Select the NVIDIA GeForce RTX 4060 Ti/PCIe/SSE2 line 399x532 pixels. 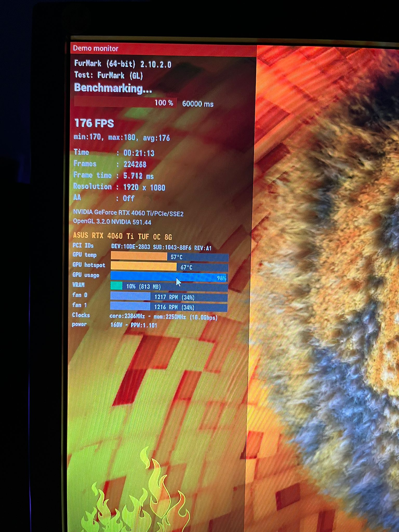[128, 213]
